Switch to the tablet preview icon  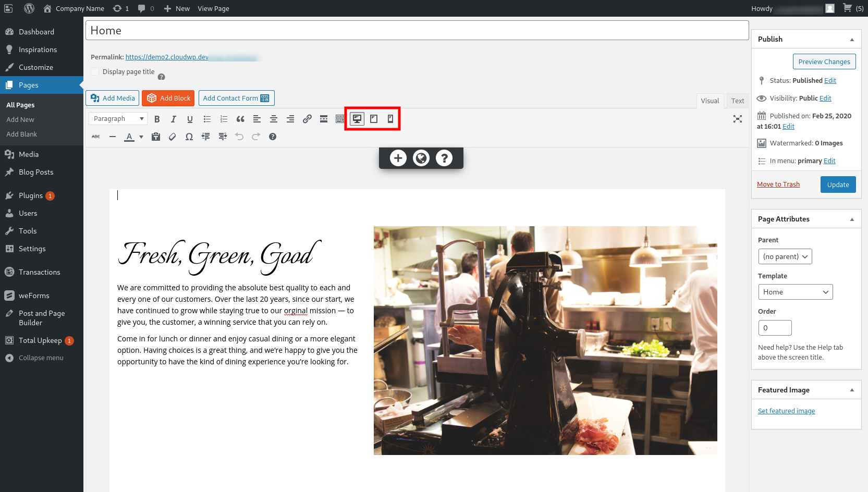374,119
